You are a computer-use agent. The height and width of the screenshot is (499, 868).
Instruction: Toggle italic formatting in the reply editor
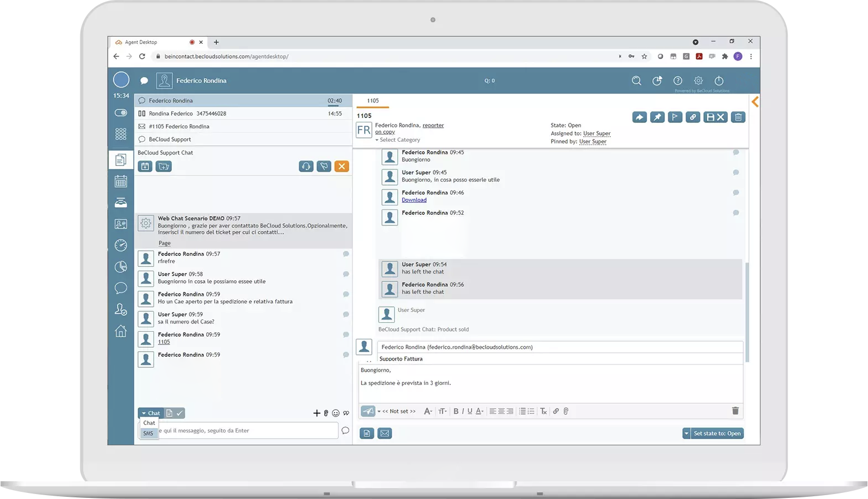click(463, 411)
